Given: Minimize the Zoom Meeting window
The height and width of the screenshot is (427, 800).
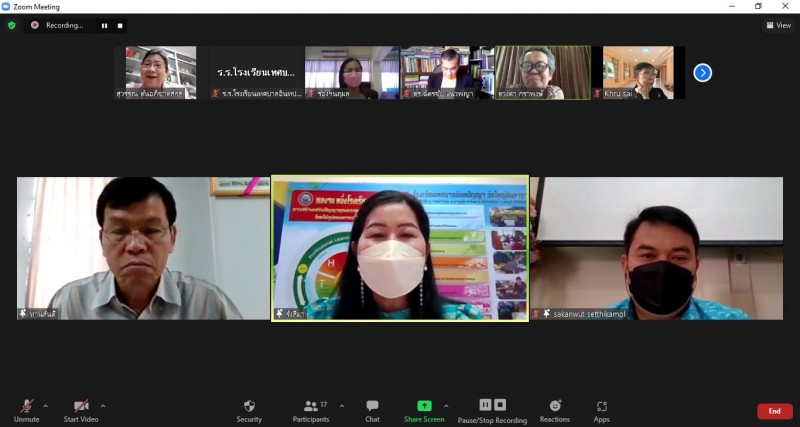Looking at the screenshot, I should click(x=732, y=7).
